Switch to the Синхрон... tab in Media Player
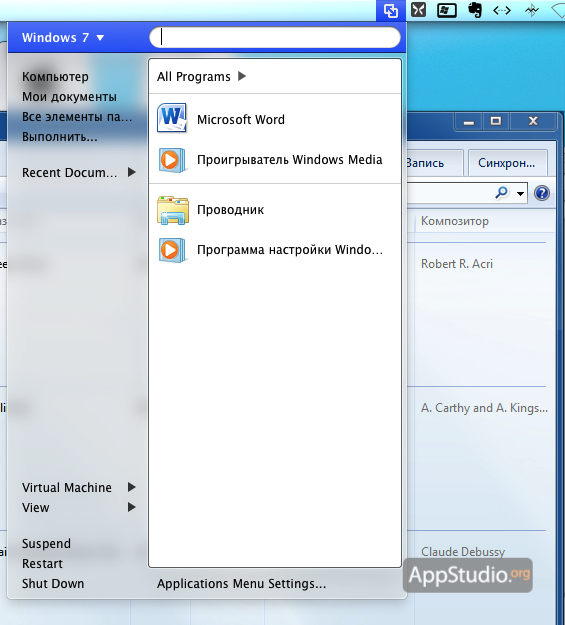The height and width of the screenshot is (625, 565). (507, 163)
